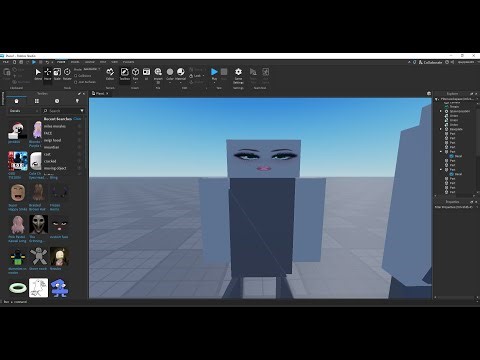Collapse the first Part containing a Decal

441,152
